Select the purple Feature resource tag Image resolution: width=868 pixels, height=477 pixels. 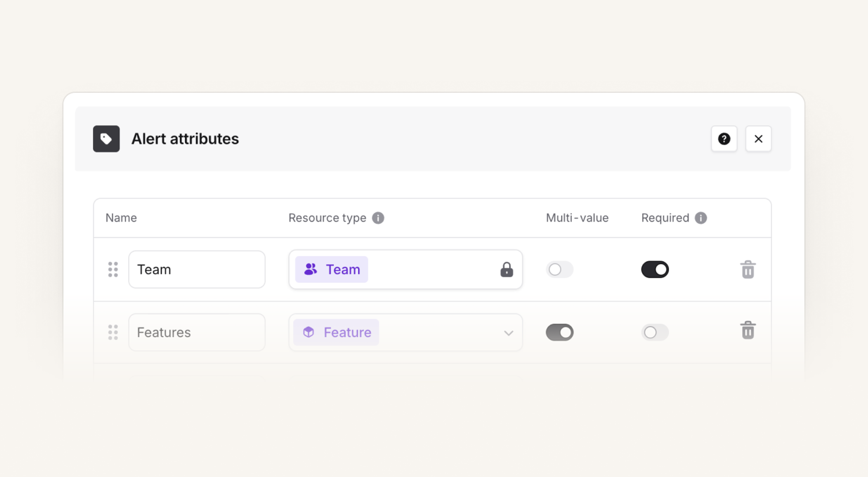(336, 332)
